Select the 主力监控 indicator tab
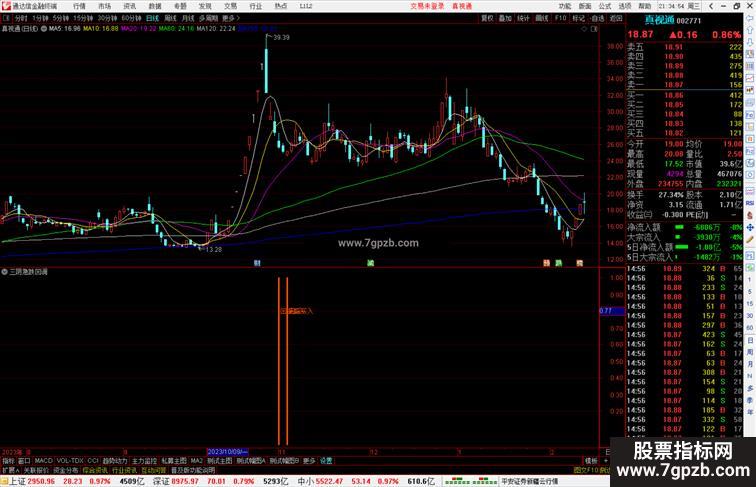This screenshot has width=756, height=487. [145, 461]
